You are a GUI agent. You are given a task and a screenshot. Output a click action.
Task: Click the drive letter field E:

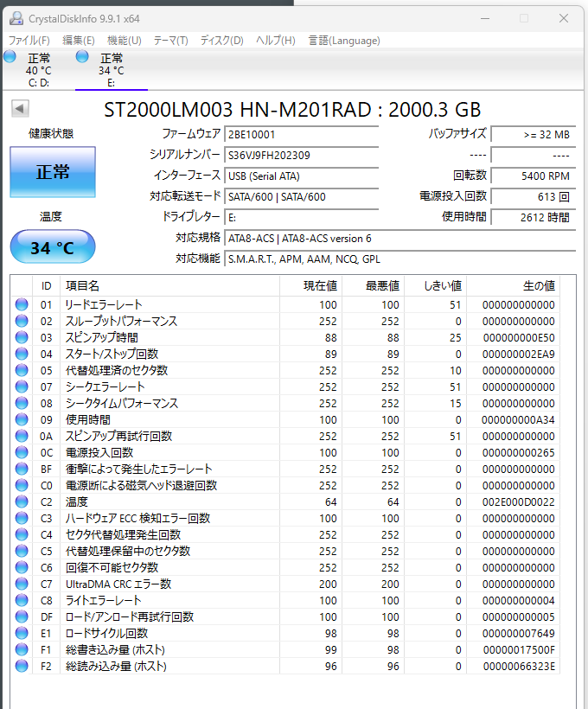[x=301, y=218]
